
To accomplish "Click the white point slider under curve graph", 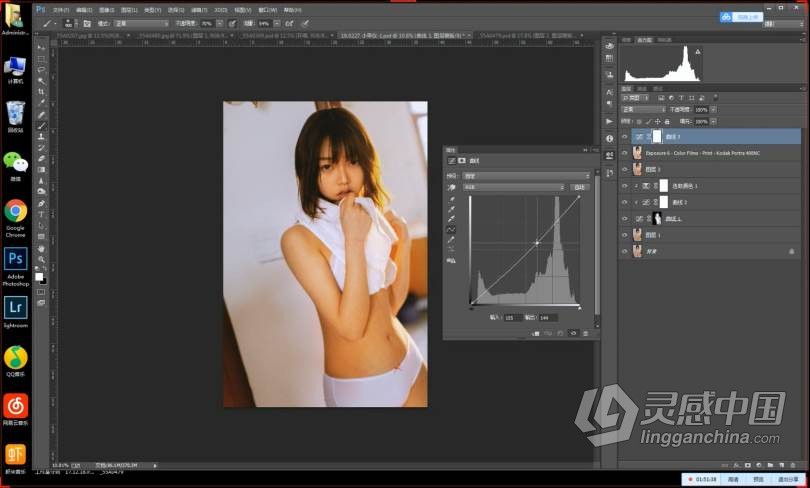I will [x=579, y=308].
